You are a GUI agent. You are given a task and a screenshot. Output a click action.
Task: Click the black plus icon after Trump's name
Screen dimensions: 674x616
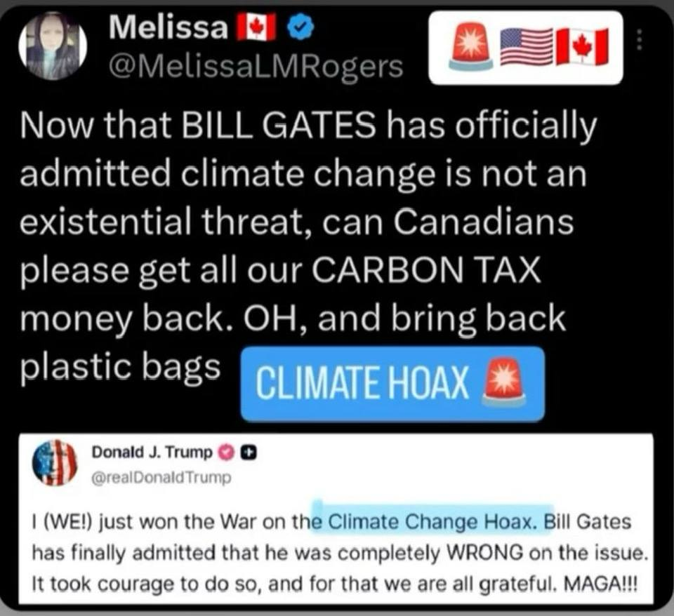249,453
